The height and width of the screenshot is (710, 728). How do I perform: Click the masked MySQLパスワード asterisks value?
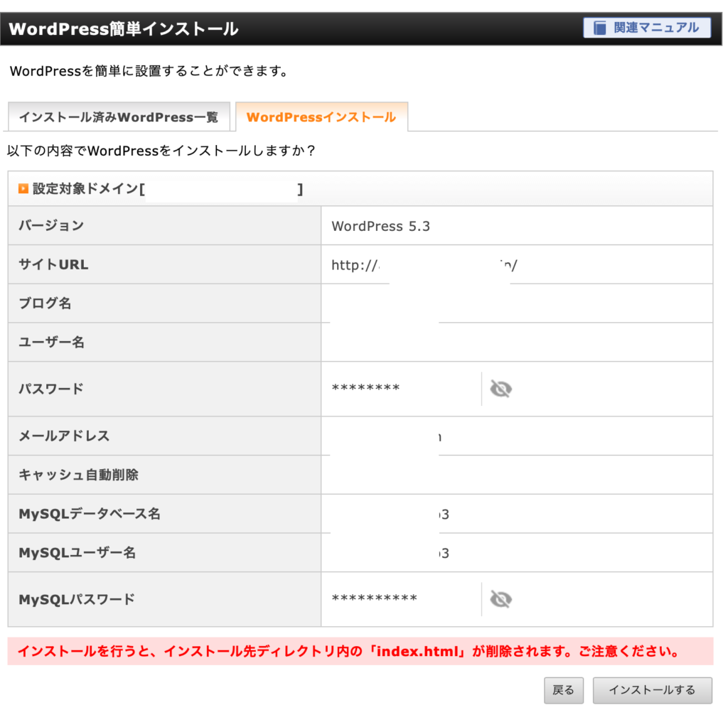(375, 598)
